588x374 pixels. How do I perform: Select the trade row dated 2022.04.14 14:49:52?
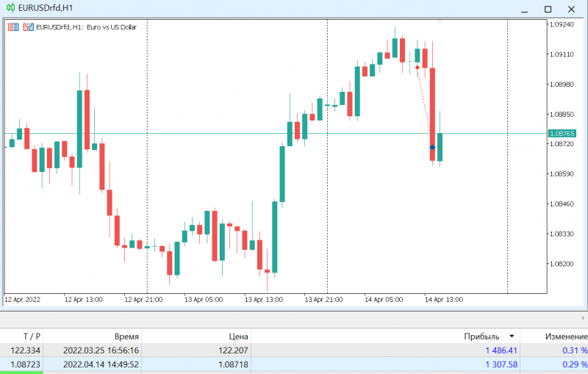pos(294,364)
